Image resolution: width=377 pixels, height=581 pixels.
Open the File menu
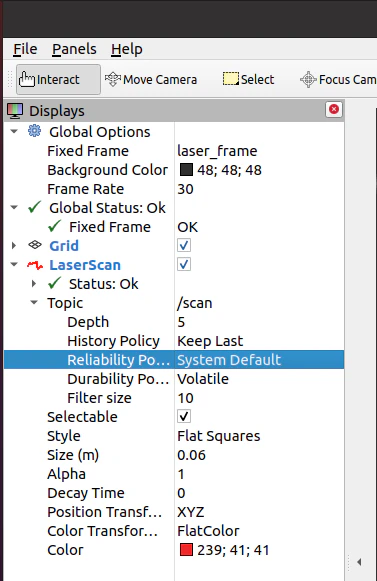point(25,49)
